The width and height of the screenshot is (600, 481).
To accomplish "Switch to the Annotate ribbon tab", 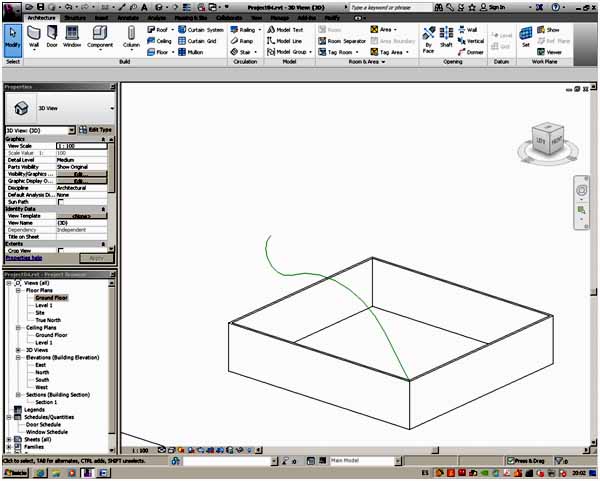I will pos(130,18).
